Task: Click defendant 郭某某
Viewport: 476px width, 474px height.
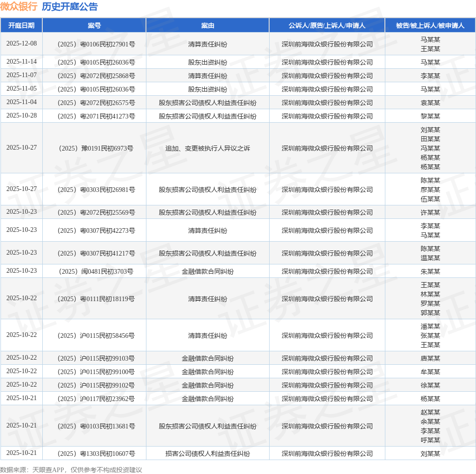Action: click(430, 313)
